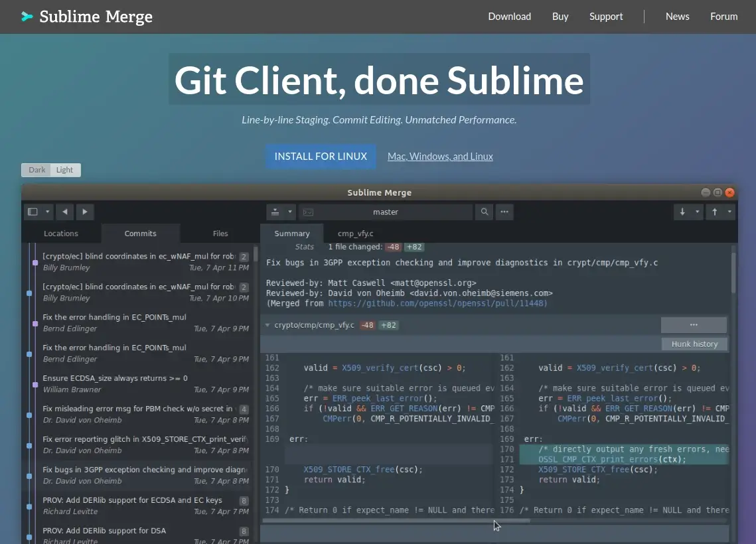Open the command palette ellipsis icon
Viewport: 756px width, 544px height.
pyautogui.click(x=504, y=212)
